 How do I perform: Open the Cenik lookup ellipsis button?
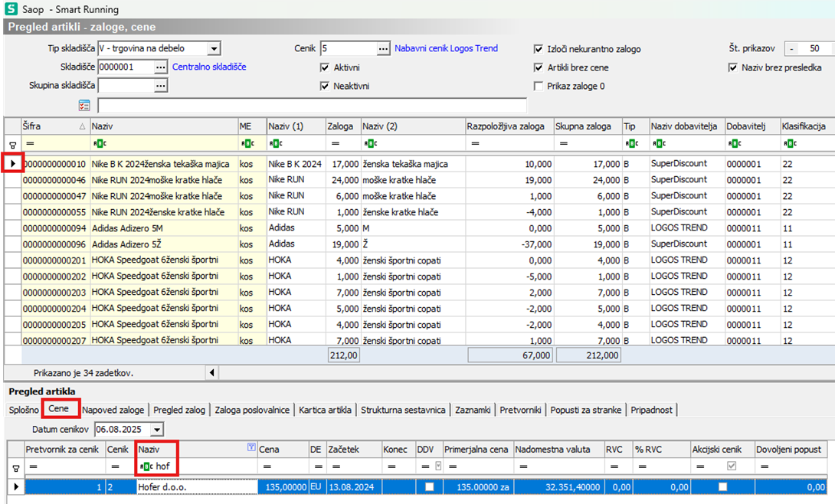[383, 48]
